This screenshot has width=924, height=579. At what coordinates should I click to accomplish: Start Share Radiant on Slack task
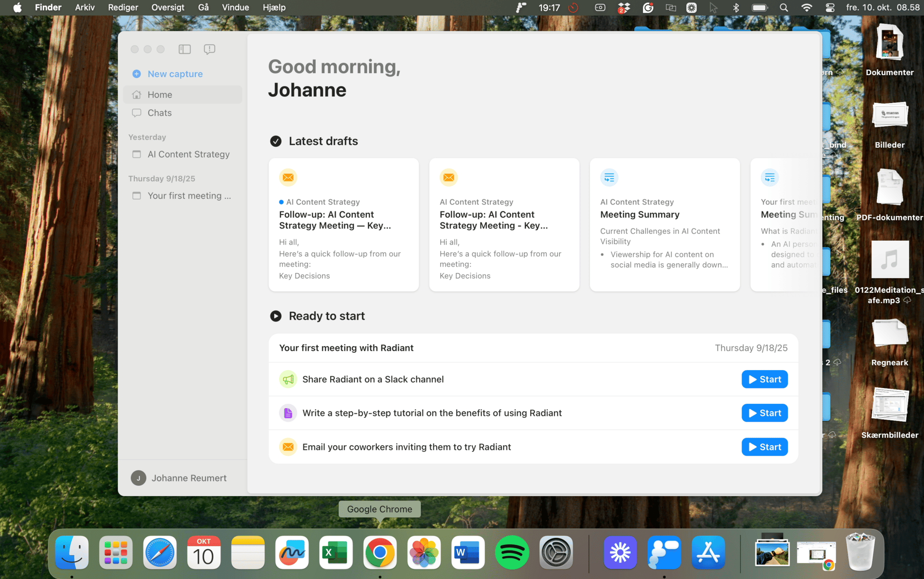[x=764, y=379]
